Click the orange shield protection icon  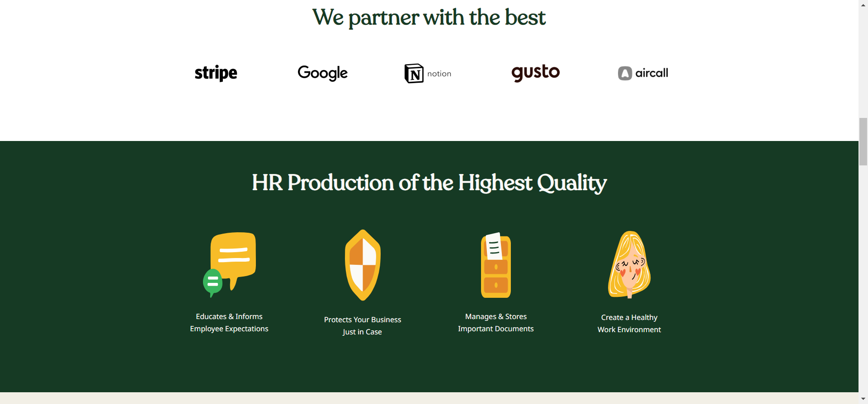[363, 265]
